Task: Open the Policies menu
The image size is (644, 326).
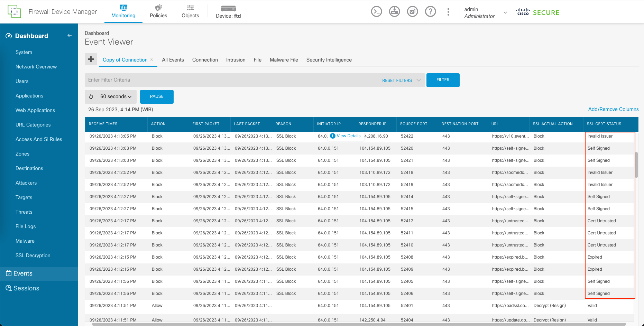Action: tap(158, 12)
